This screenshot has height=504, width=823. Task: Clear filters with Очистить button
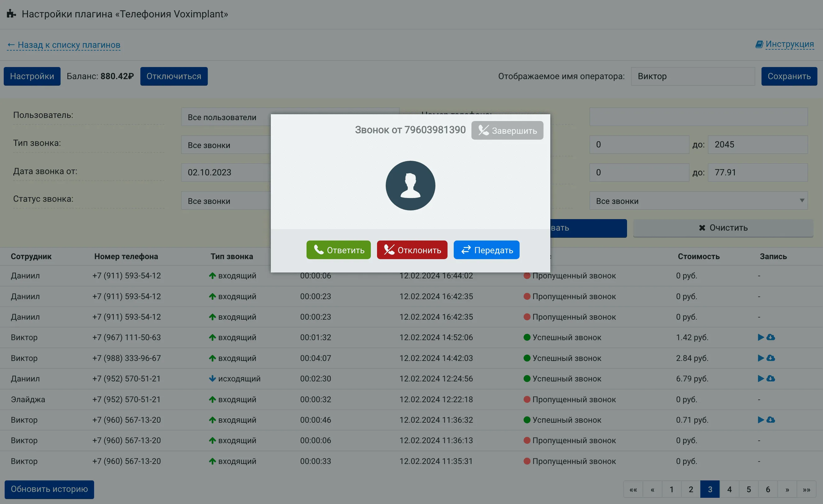pyautogui.click(x=723, y=228)
